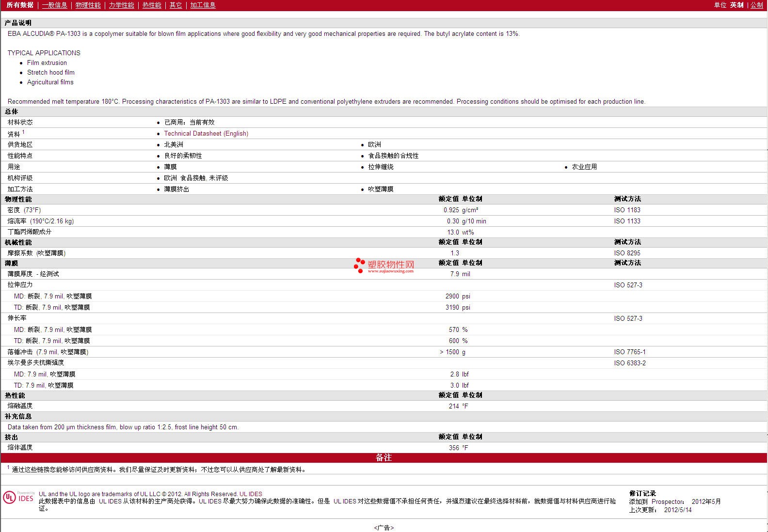Click the ISO 1183 test method text
Image resolution: width=768 pixels, height=532 pixels.
(x=627, y=210)
